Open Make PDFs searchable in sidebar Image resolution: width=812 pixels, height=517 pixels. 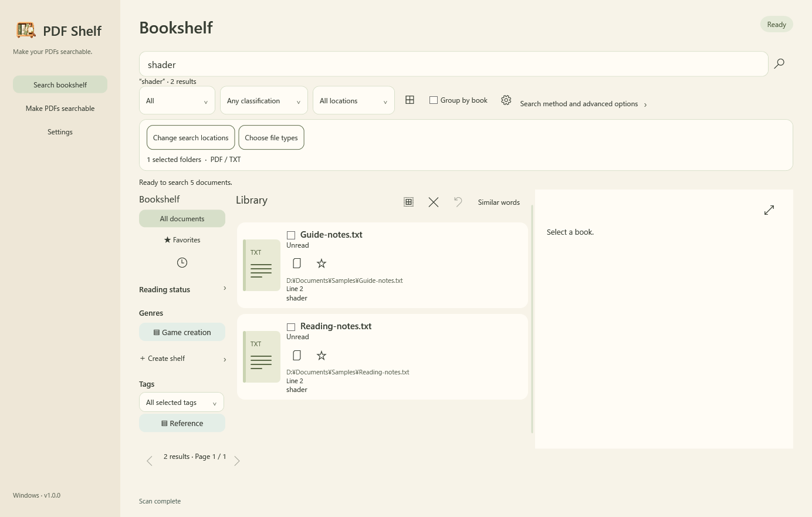click(60, 108)
